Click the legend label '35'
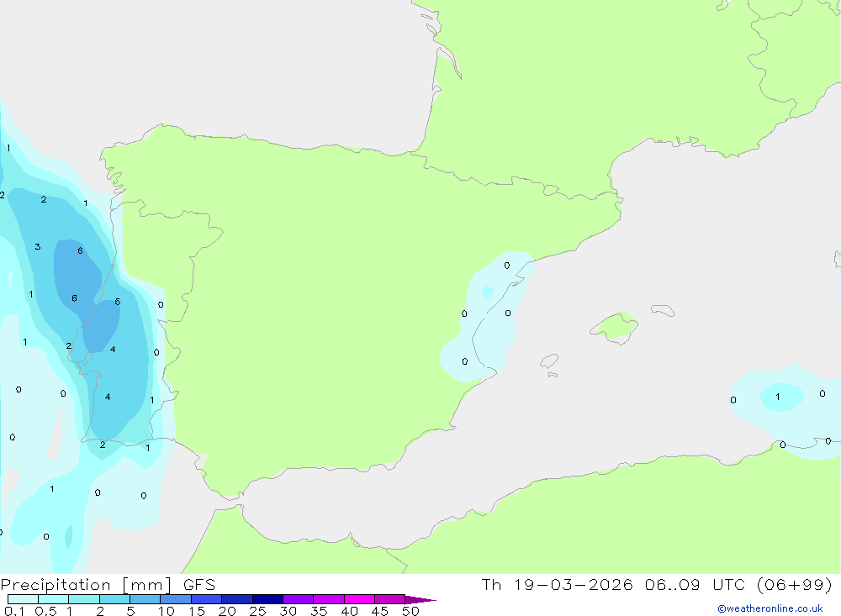The height and width of the screenshot is (616, 841). pos(319,611)
